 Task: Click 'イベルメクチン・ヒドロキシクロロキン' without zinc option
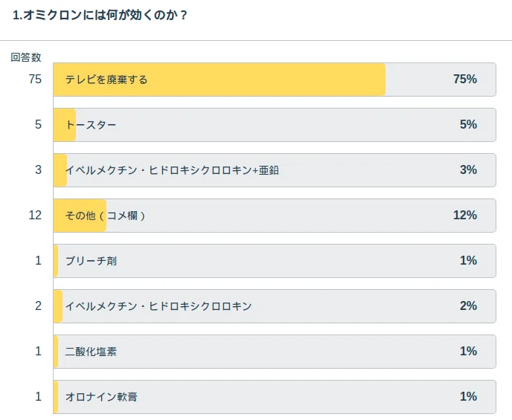[x=275, y=306]
